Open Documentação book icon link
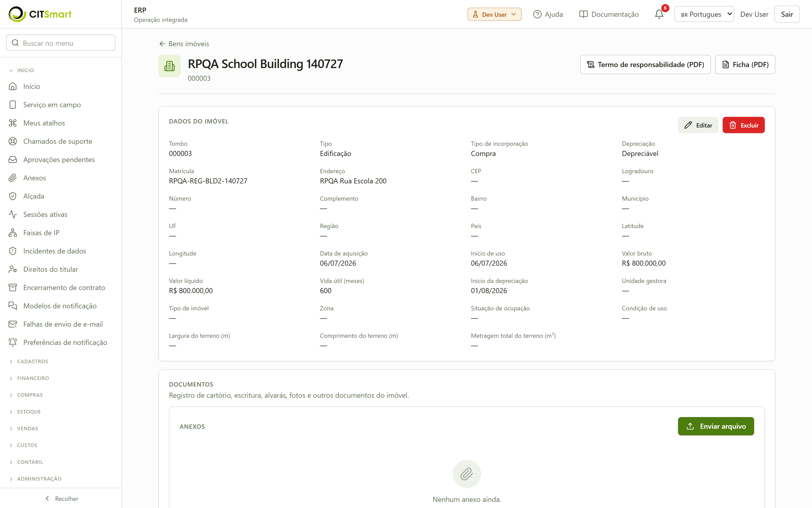The image size is (812, 508). 584,14
